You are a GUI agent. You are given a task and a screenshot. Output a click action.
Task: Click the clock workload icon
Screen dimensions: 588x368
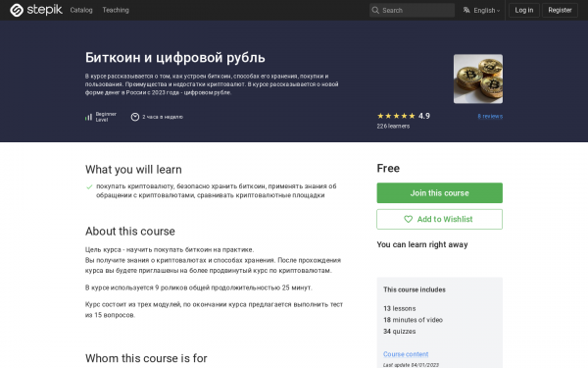pyautogui.click(x=135, y=117)
